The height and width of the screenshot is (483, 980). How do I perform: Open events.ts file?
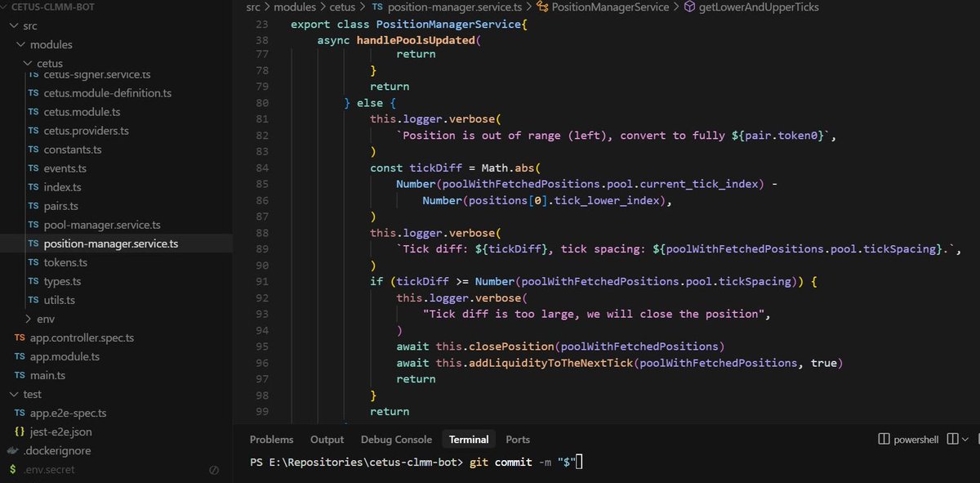click(65, 168)
